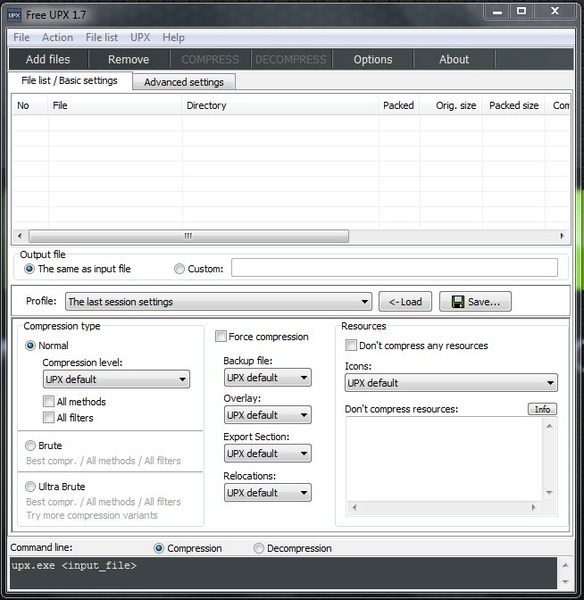Click the Packed column header
This screenshot has height=600, width=584.
pos(399,106)
